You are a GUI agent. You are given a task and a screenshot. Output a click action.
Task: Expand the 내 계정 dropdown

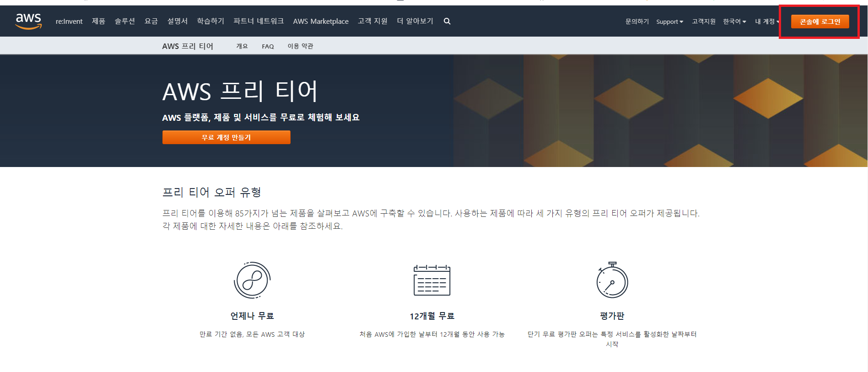(767, 22)
